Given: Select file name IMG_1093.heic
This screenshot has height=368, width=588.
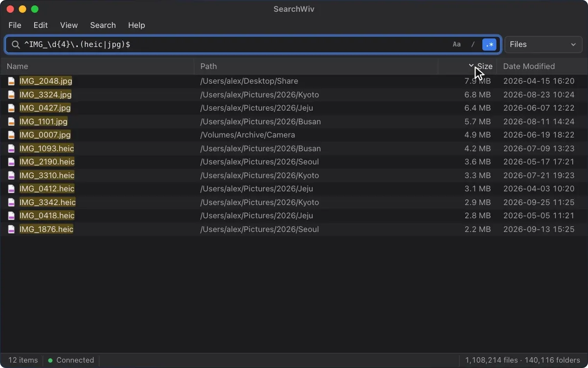Looking at the screenshot, I should pyautogui.click(x=46, y=148).
